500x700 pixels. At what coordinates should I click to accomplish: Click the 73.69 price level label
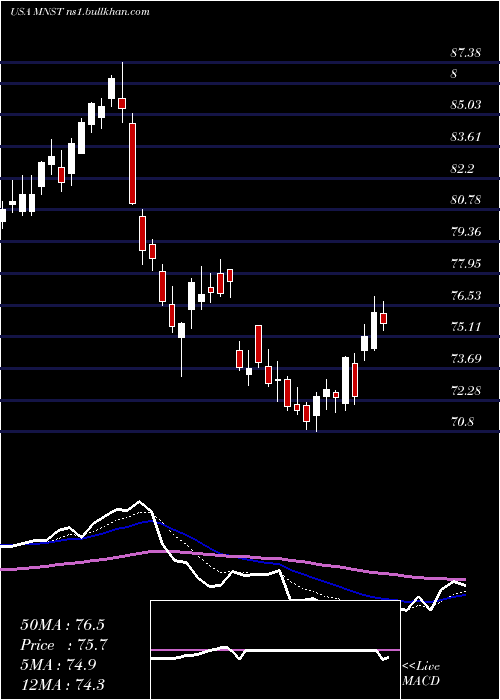[465, 359]
